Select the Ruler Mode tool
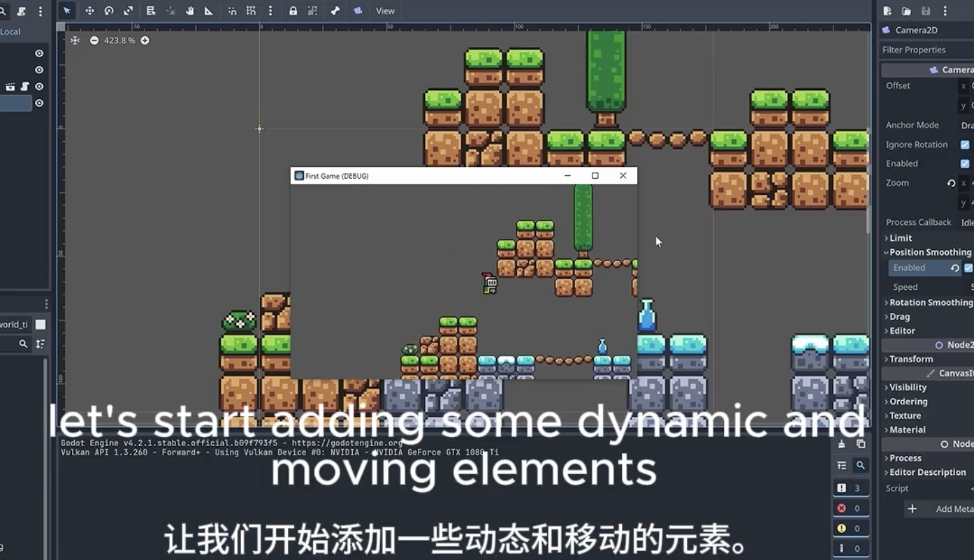 (x=209, y=10)
